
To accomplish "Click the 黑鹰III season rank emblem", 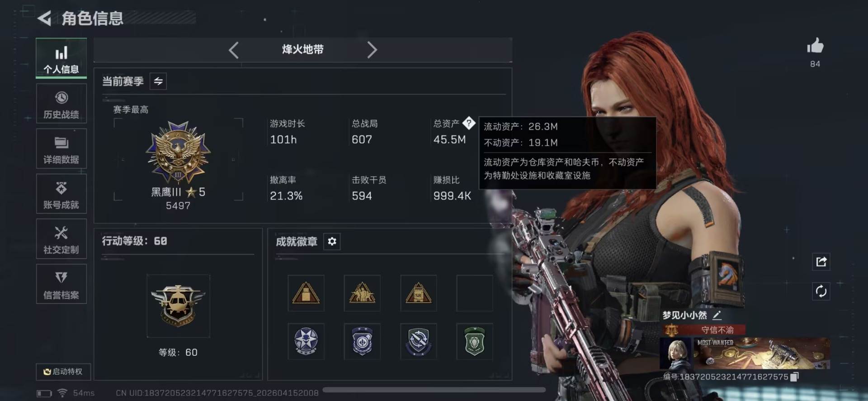I will (178, 152).
